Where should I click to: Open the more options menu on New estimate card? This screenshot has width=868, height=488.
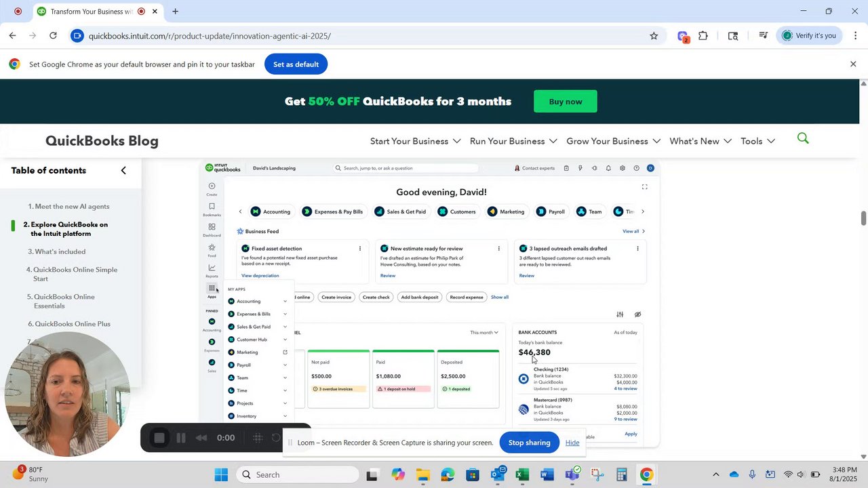tap(498, 249)
